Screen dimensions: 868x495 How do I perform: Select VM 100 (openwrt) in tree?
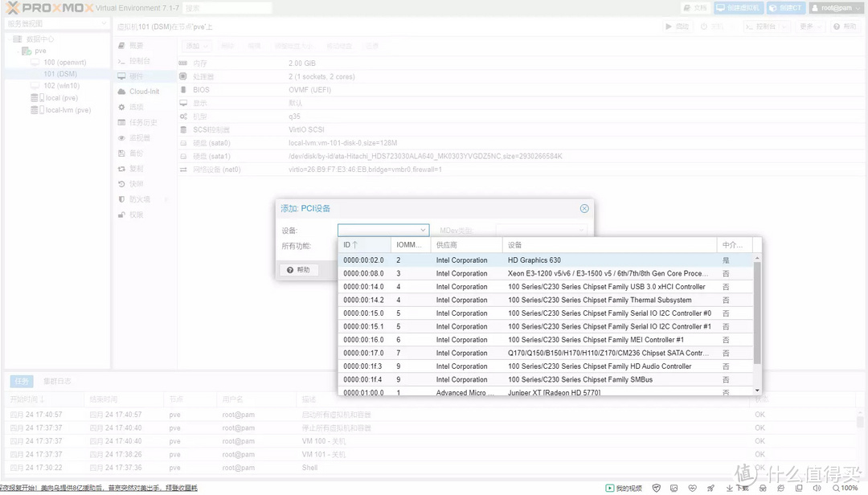tap(65, 63)
